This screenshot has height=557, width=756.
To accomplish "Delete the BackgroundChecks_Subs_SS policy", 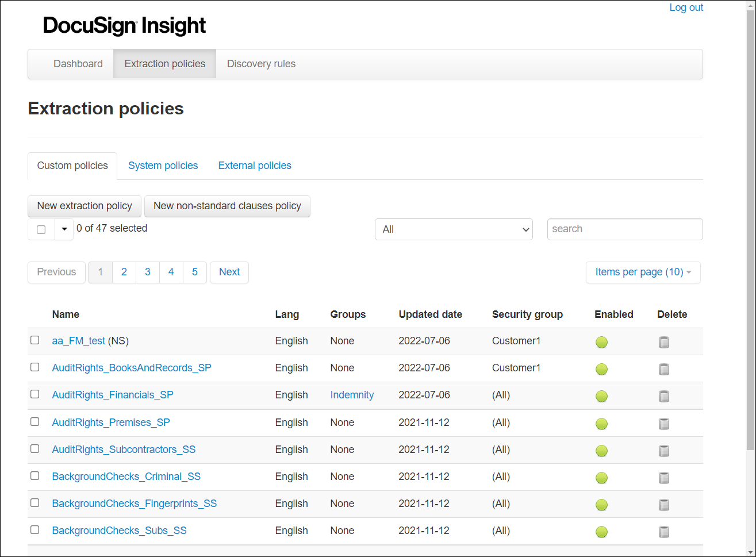I will pyautogui.click(x=664, y=532).
